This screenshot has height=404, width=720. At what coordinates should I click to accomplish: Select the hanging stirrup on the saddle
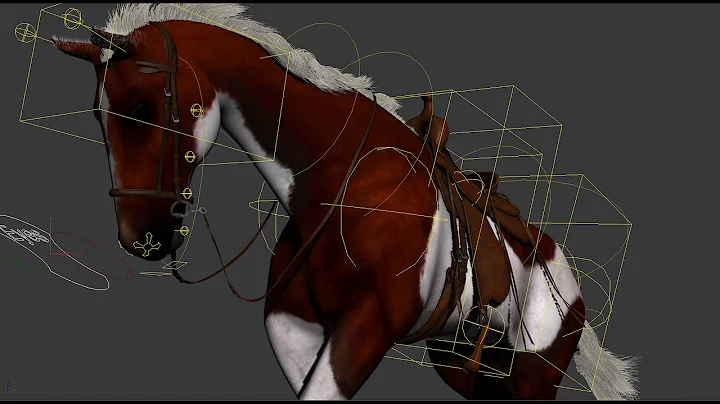[x=474, y=349]
